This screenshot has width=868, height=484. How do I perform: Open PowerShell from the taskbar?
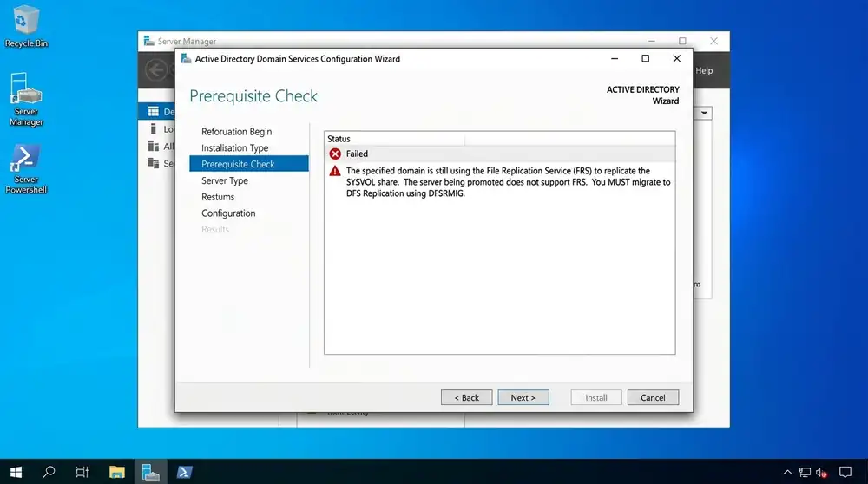pos(184,472)
